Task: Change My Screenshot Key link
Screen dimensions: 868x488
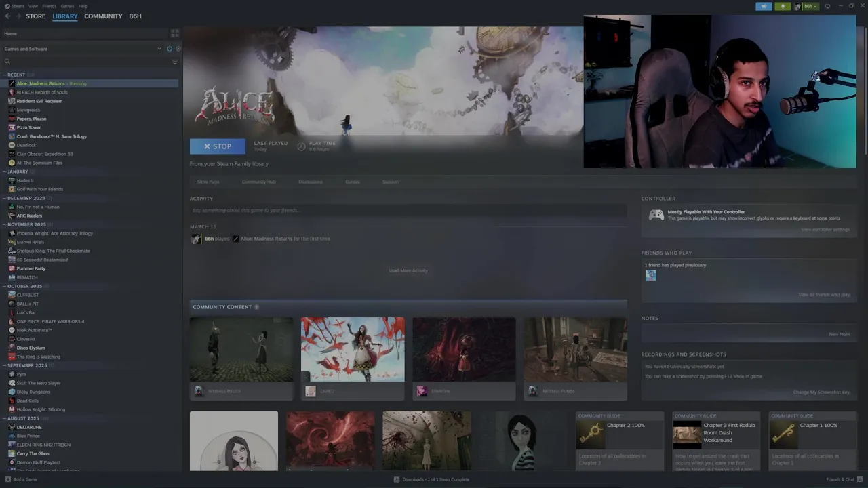Action: (x=821, y=392)
